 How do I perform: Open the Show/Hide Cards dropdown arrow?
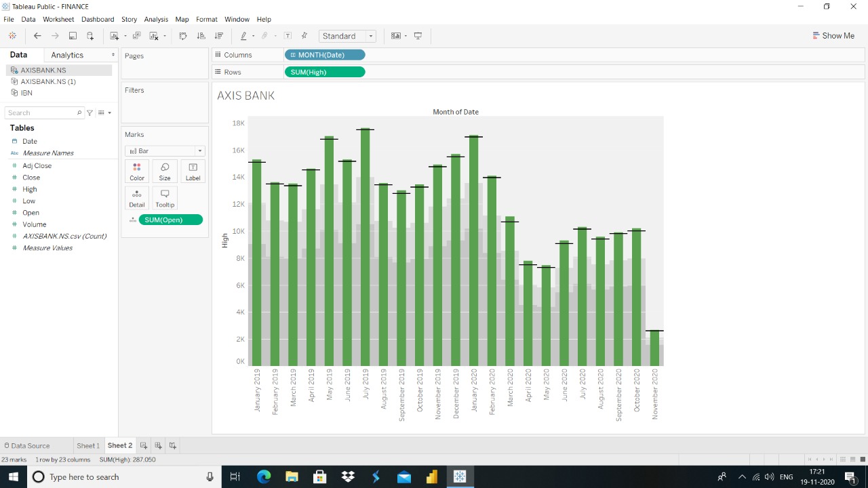pyautogui.click(x=406, y=36)
